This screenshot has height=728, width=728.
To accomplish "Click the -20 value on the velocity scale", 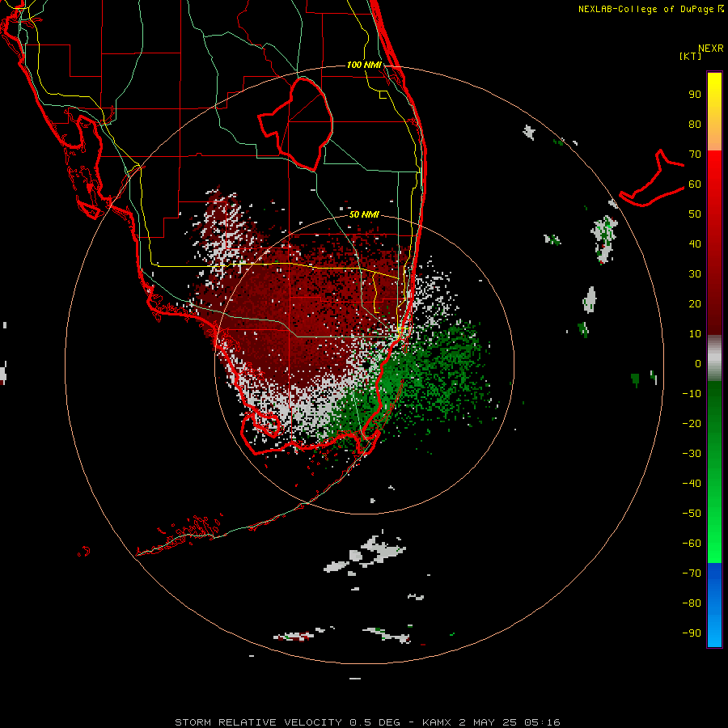I will [692, 424].
